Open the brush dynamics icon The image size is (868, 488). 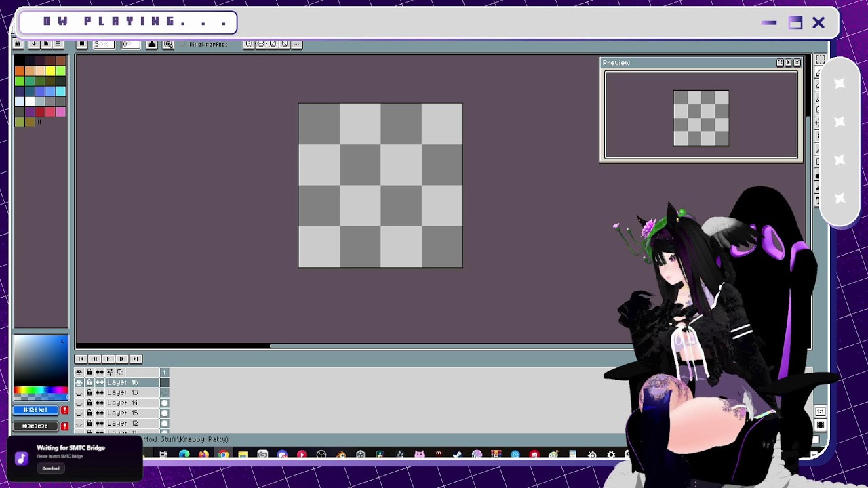168,44
